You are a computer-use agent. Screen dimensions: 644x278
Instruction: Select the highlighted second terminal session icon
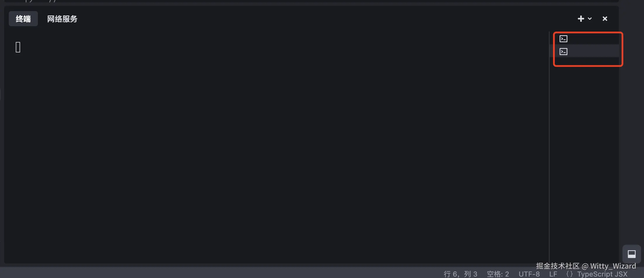click(x=563, y=52)
